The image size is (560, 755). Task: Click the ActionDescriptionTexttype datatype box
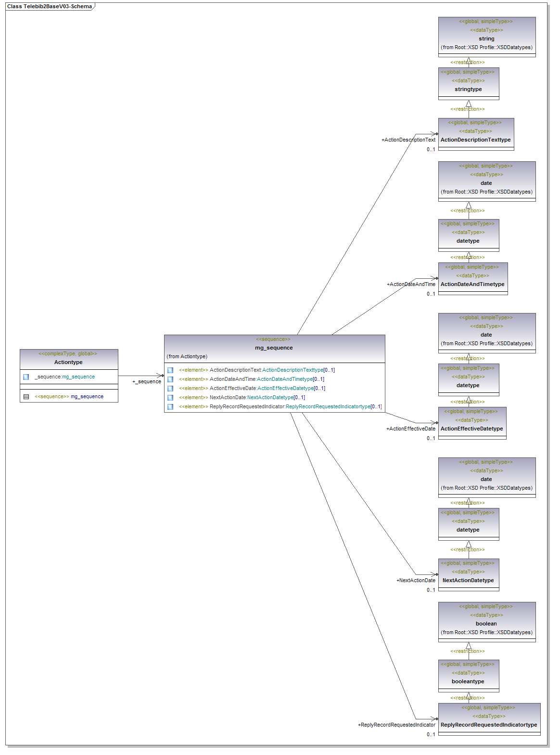476,140
